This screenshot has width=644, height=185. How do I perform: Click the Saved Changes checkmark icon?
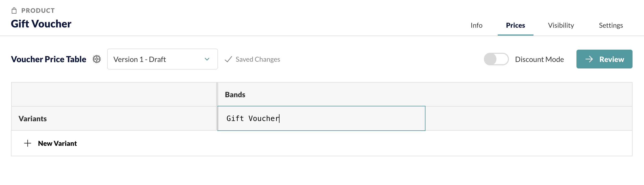(228, 59)
